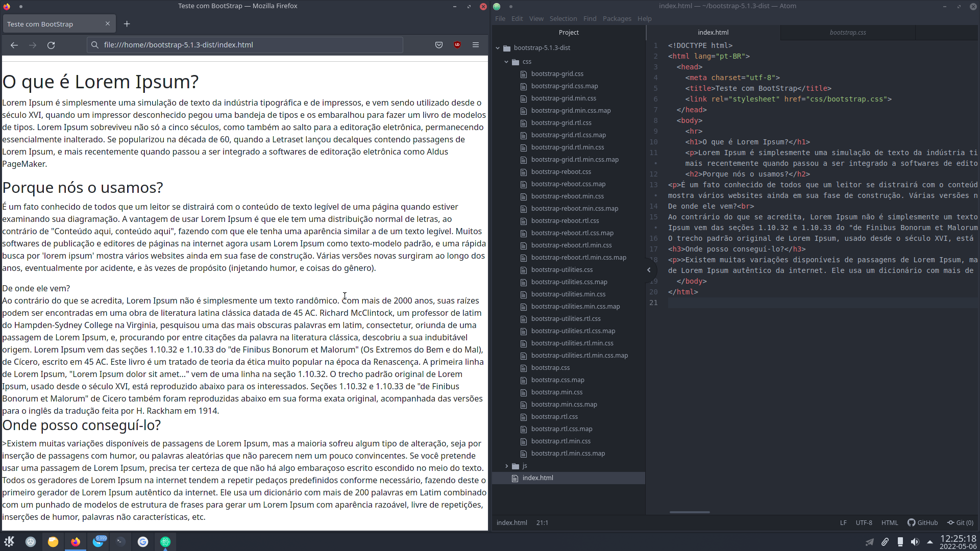Open the yellow circle taskbar app
Image resolution: width=980 pixels, height=551 pixels.
pyautogui.click(x=53, y=542)
